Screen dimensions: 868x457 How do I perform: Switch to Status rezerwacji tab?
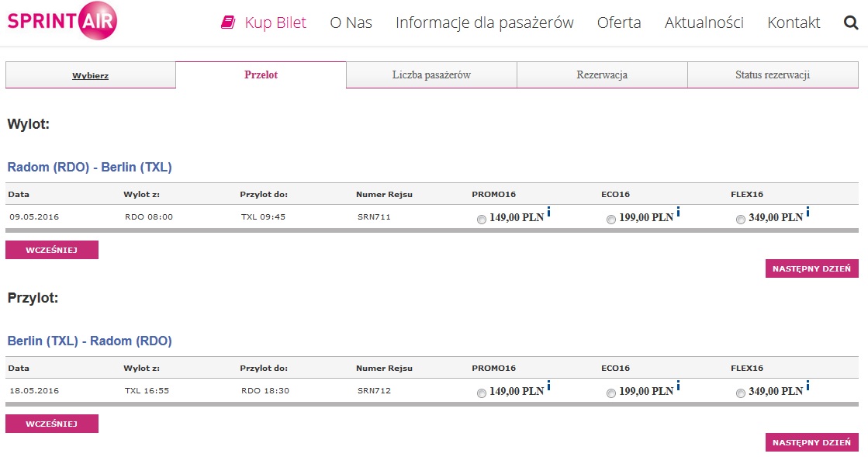pos(773,74)
